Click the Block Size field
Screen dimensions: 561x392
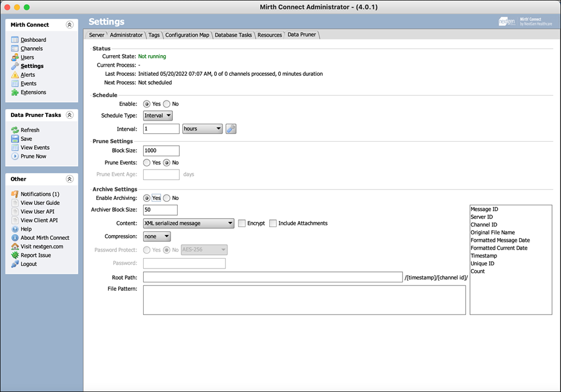[161, 151]
